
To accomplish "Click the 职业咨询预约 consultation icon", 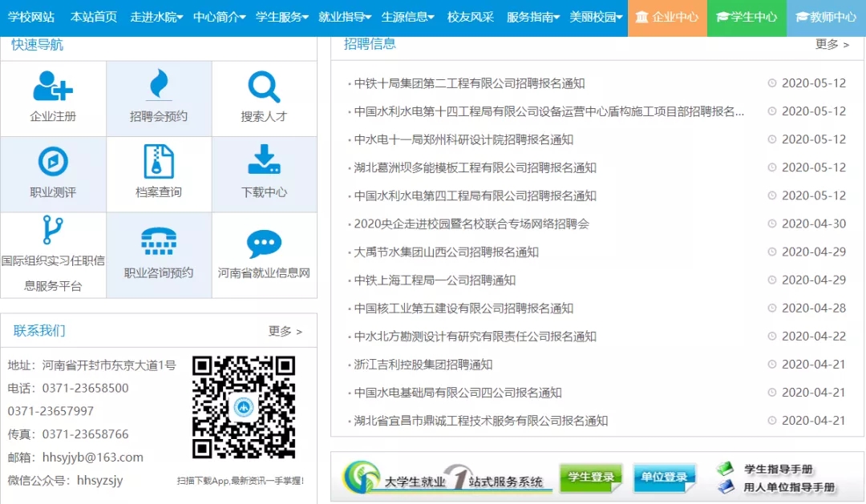I will point(159,254).
